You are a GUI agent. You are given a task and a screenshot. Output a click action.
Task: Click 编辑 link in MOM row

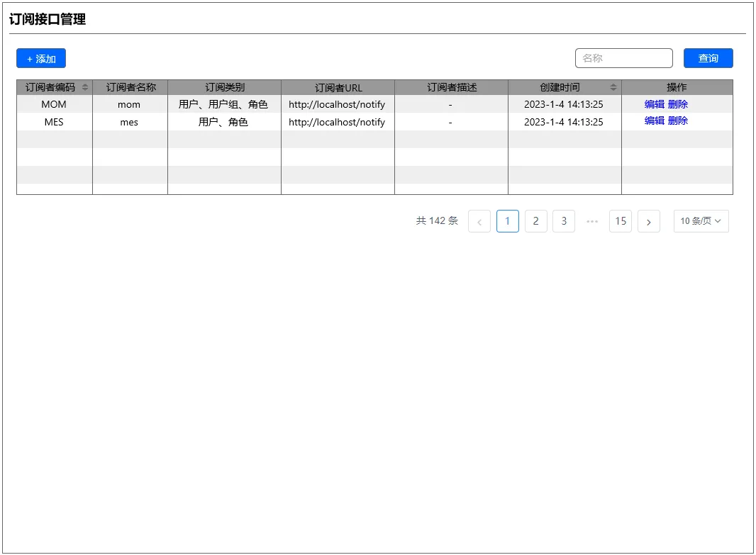[655, 104]
